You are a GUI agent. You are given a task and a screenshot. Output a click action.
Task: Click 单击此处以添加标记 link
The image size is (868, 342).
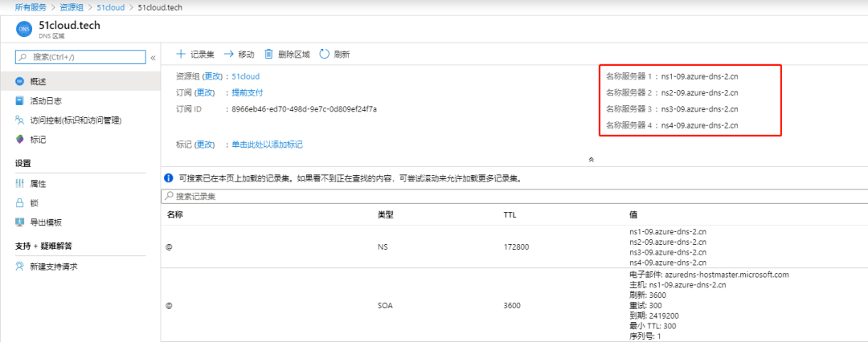click(268, 145)
